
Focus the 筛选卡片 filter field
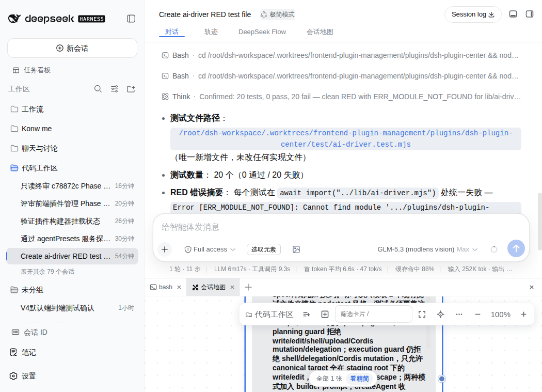coord(374,314)
